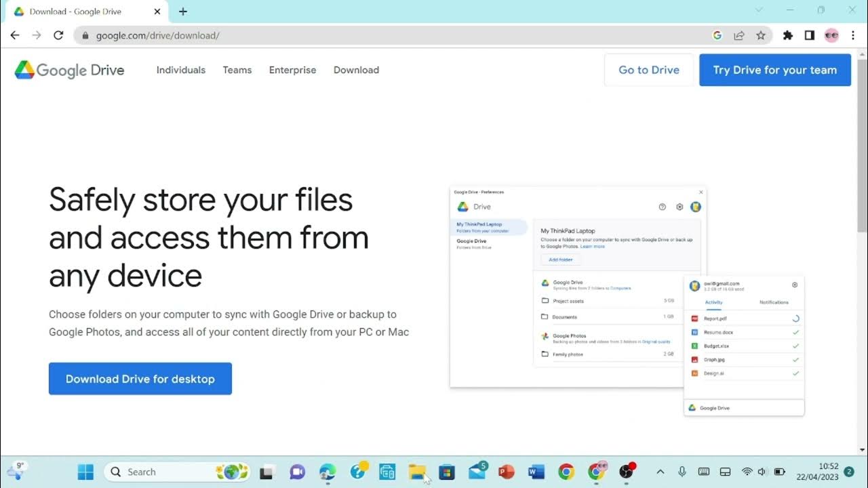868x488 pixels.
Task: Open the Download menu item
Action: click(x=356, y=70)
